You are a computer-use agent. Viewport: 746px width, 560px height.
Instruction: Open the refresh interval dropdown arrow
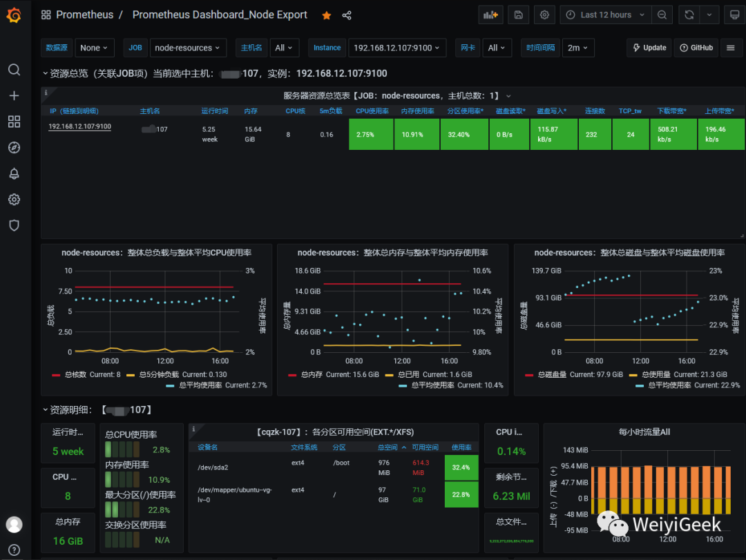709,15
